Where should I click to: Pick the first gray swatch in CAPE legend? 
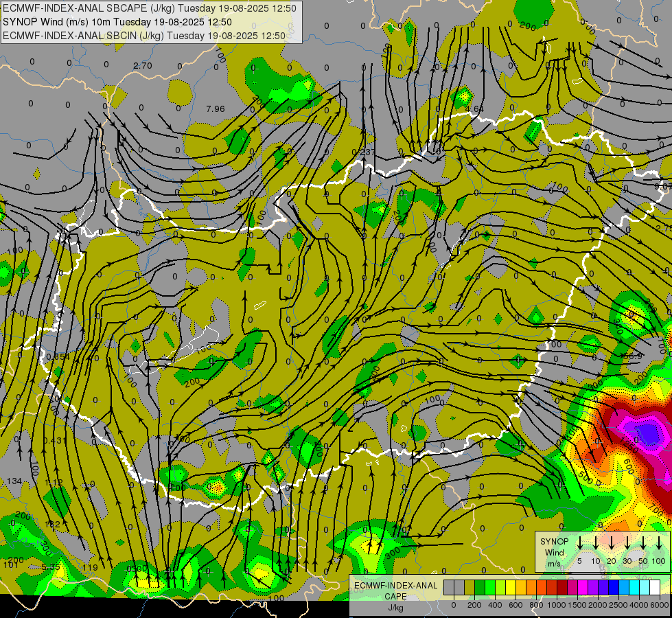tap(449, 587)
